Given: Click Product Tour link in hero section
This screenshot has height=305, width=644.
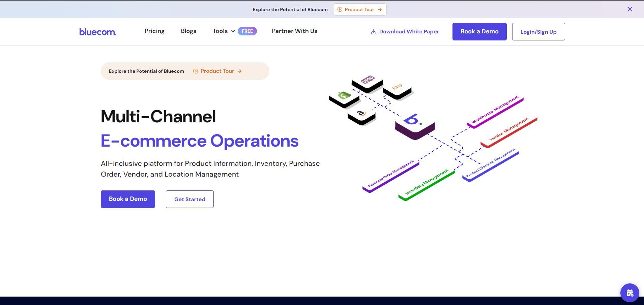Looking at the screenshot, I should pos(217,71).
